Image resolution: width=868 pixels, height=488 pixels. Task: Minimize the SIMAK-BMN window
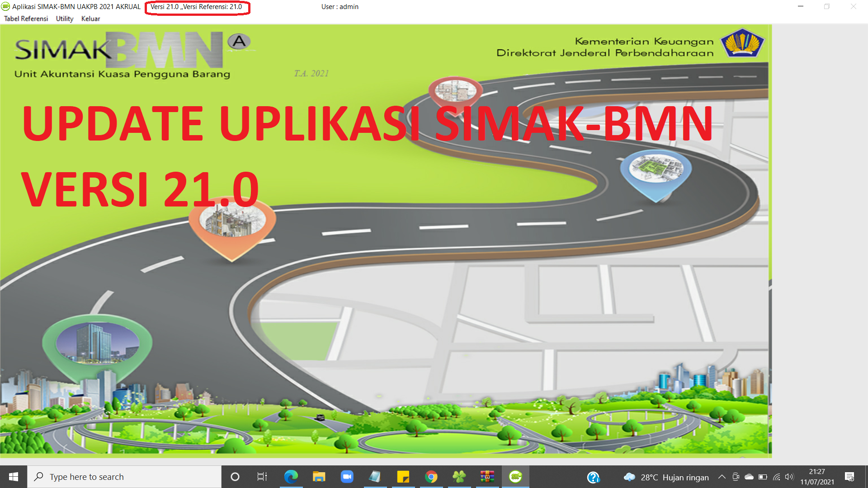(801, 6)
